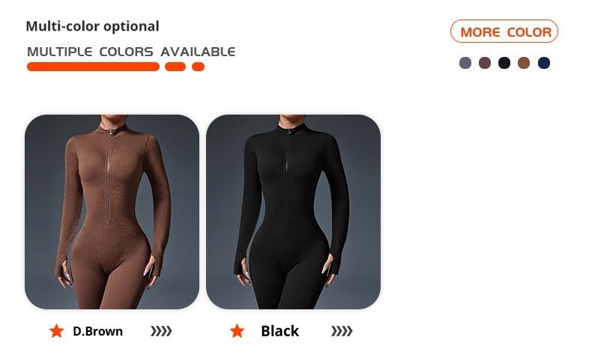The height and width of the screenshot is (364, 592).
Task: Click the MULTIPLE COLORS AVAILABLE text
Action: click(x=131, y=52)
